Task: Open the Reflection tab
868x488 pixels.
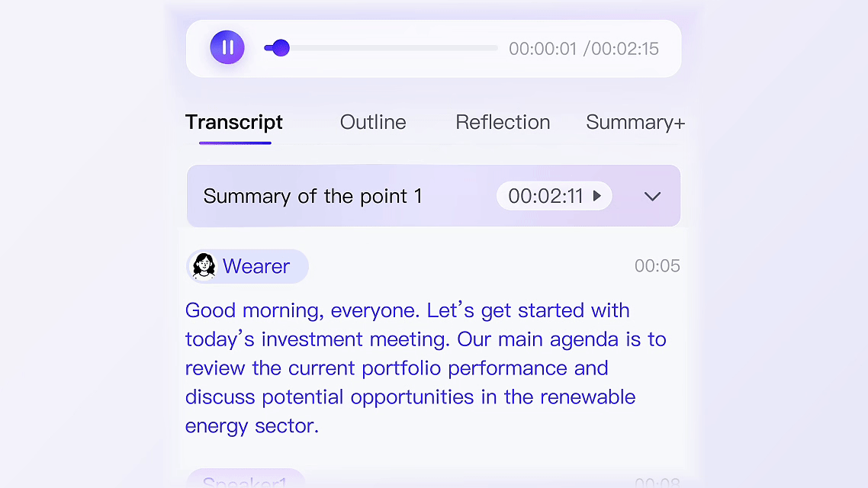Action: (503, 122)
